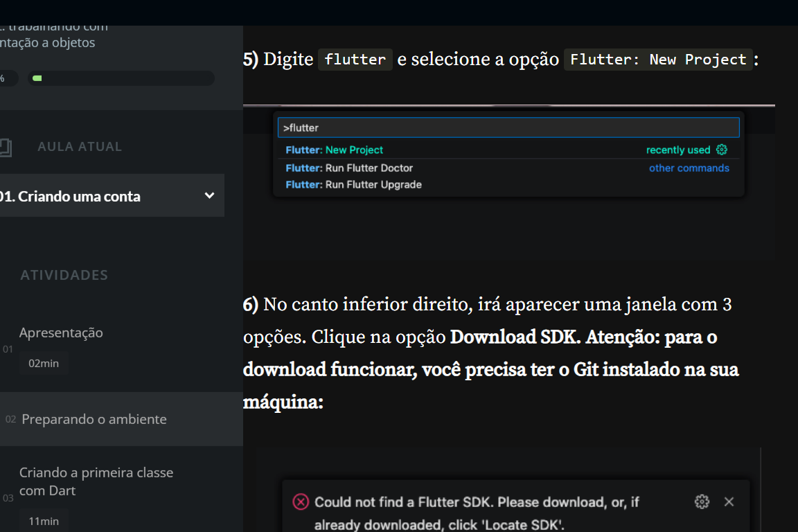Click the notification settings gear icon
The width and height of the screenshot is (798, 532).
702,502
